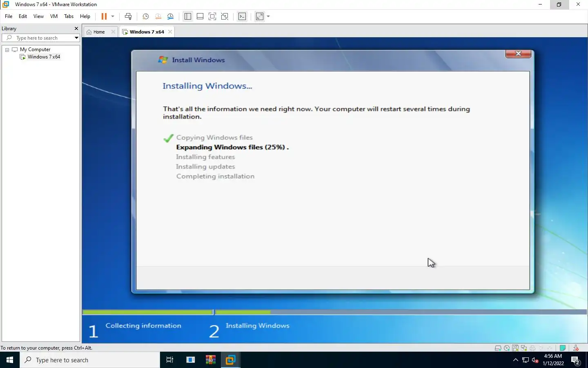This screenshot has width=588, height=368.
Task: Click the VMware Tools install status icon
Action: pos(576,348)
